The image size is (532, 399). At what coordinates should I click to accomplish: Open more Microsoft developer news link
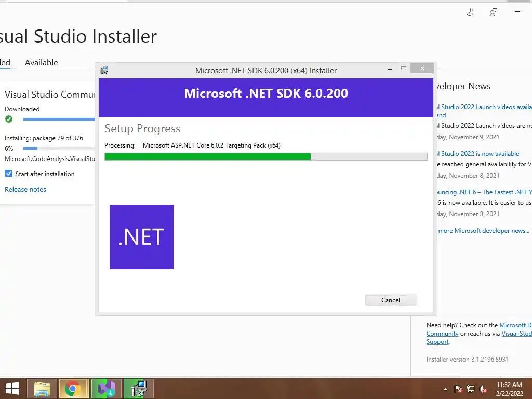484,231
